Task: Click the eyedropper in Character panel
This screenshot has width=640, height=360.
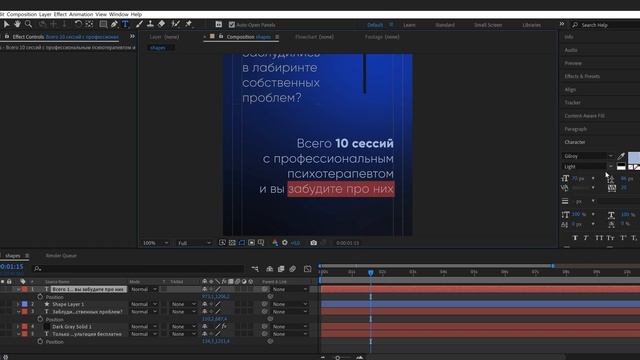Action: (621, 156)
